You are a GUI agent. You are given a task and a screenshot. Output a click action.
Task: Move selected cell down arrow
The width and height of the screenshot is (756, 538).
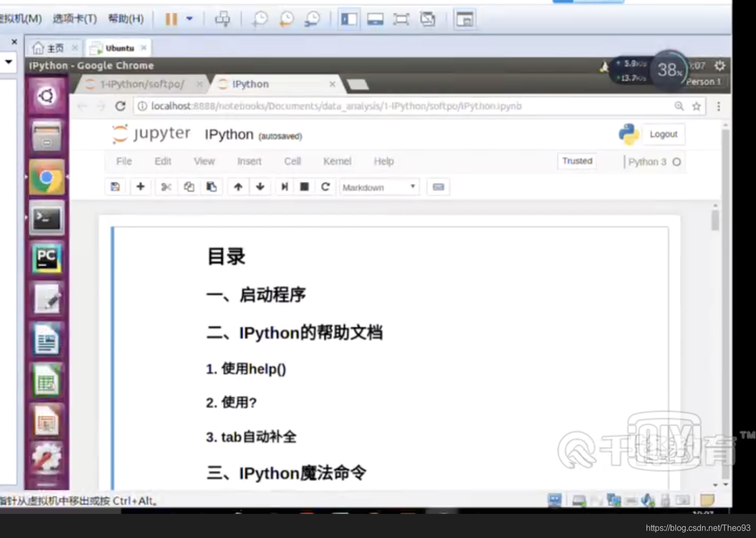(260, 187)
